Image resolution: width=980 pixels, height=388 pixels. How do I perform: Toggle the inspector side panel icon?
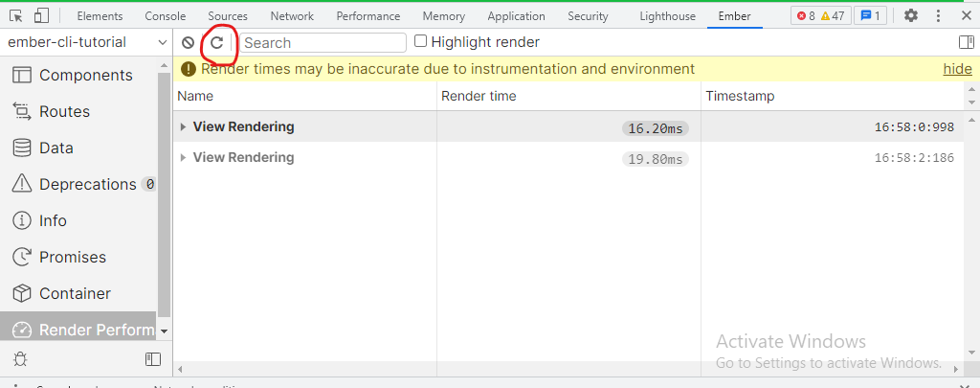point(967,42)
